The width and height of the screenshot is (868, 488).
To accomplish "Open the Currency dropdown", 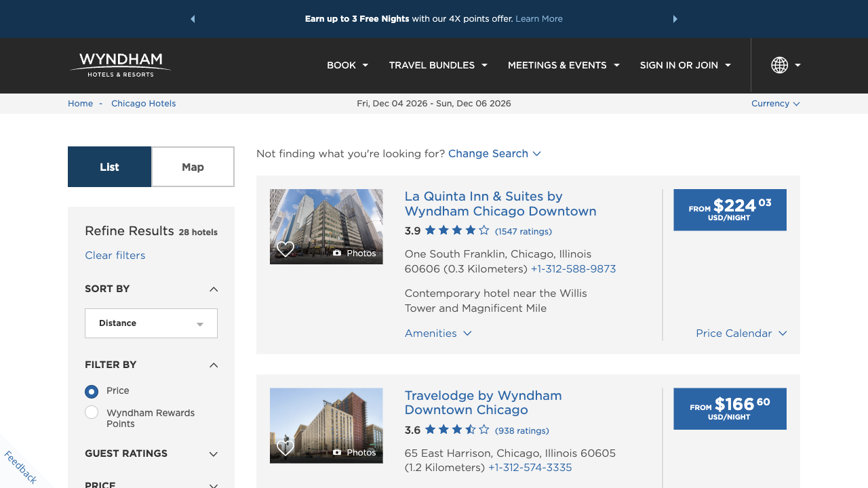I will click(776, 104).
